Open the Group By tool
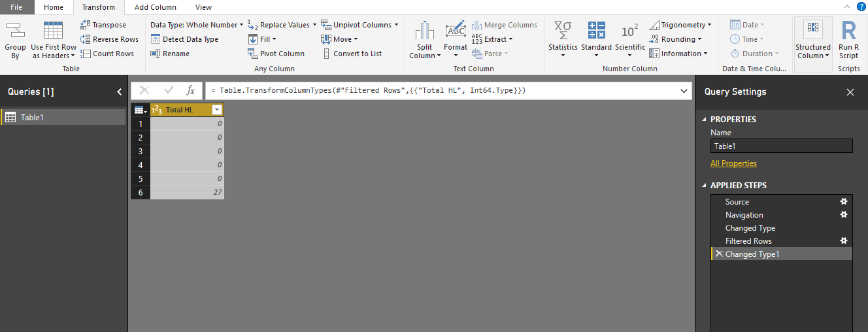 coord(15,40)
